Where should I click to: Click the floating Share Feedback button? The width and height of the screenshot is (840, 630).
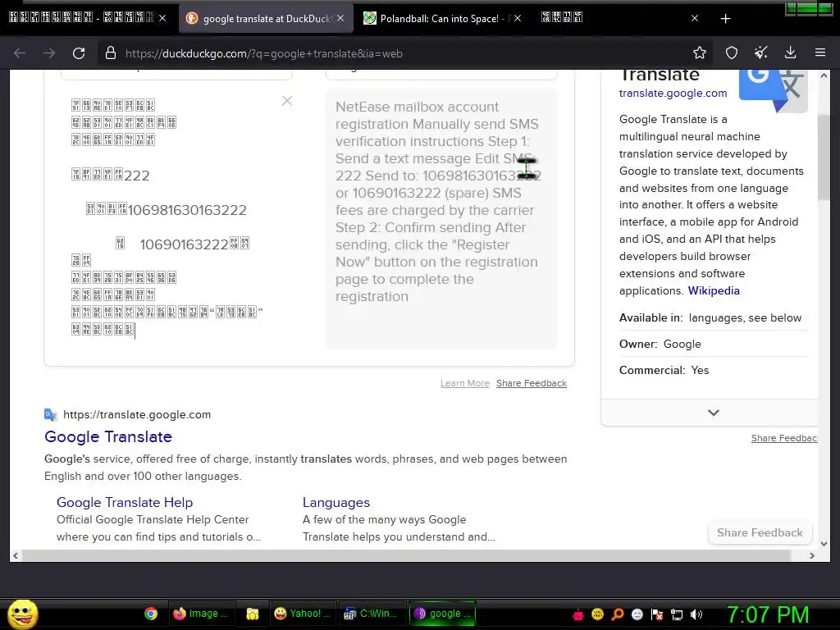tap(760, 532)
